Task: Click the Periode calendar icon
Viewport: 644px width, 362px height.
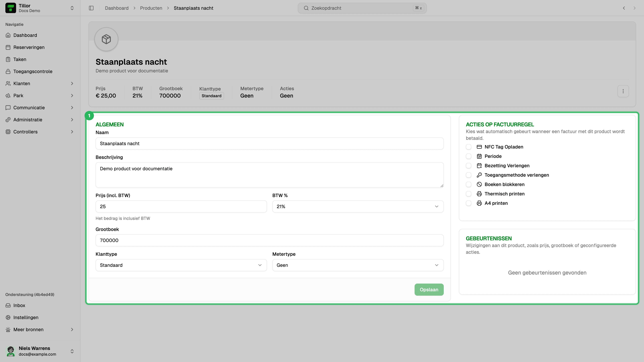Action: tap(479, 156)
